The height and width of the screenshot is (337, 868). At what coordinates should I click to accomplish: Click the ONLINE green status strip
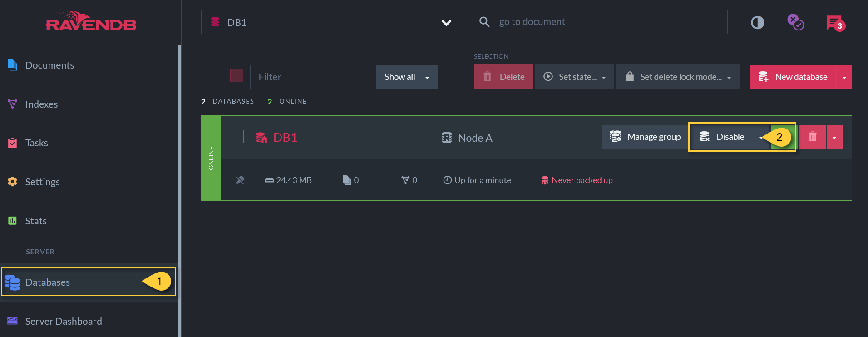pos(211,158)
